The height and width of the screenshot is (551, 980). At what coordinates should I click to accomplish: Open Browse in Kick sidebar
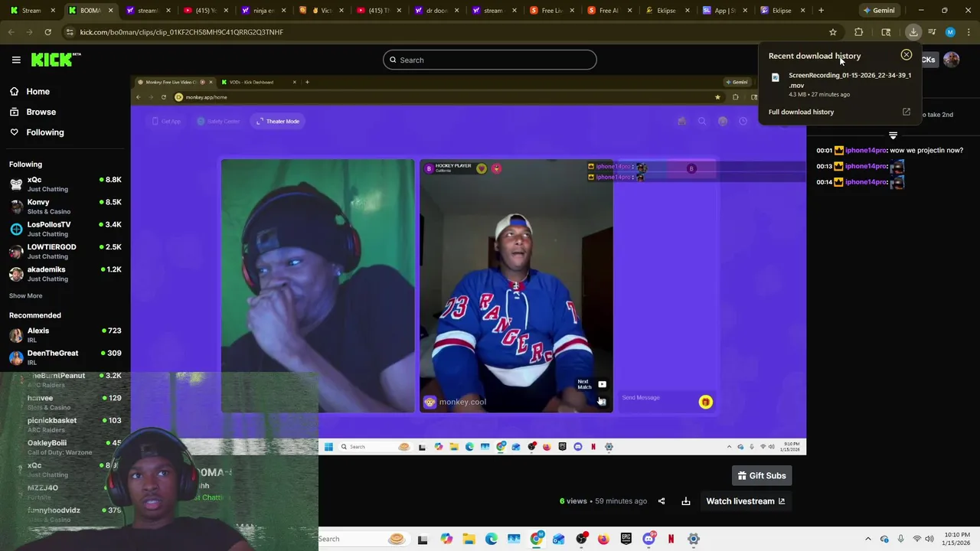coord(41,112)
